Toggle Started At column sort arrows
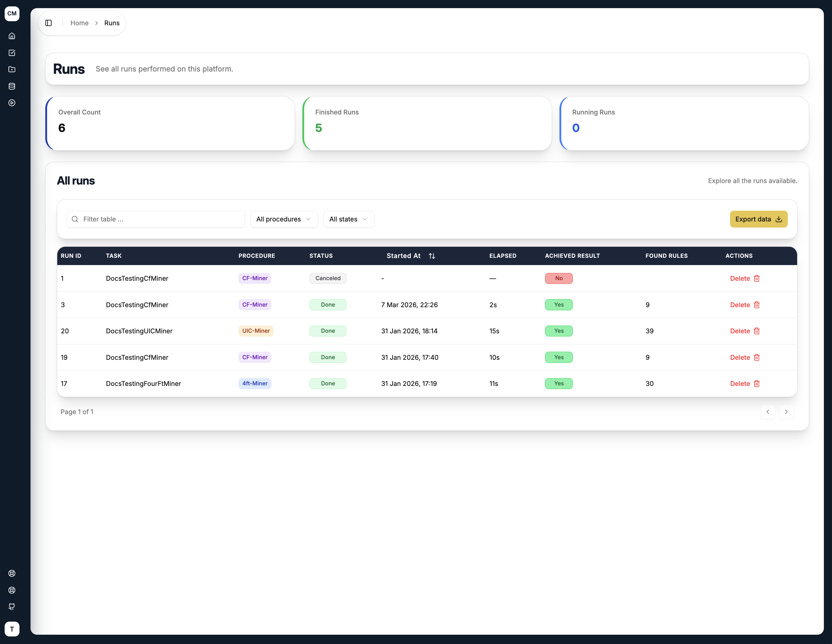This screenshot has width=832, height=644. pyautogui.click(x=432, y=256)
